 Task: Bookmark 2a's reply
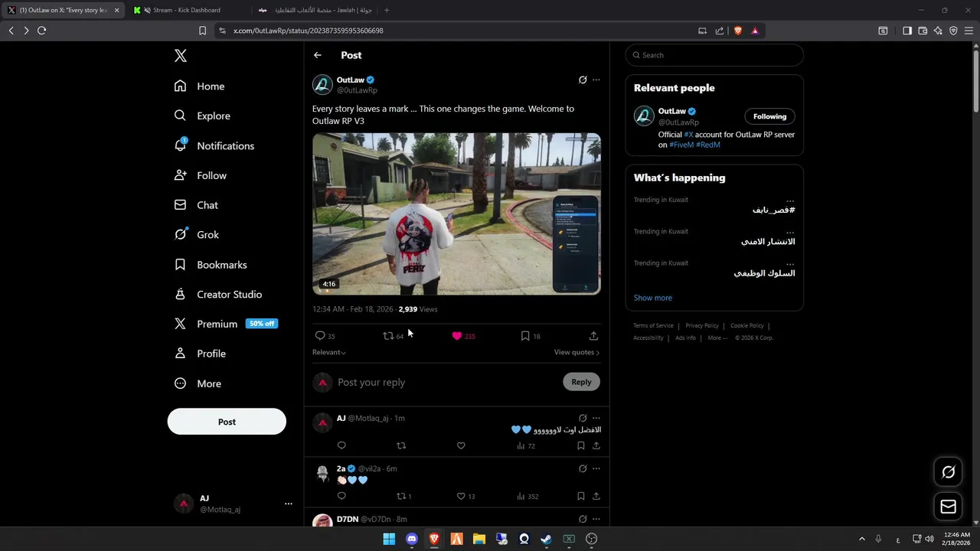pyautogui.click(x=581, y=496)
